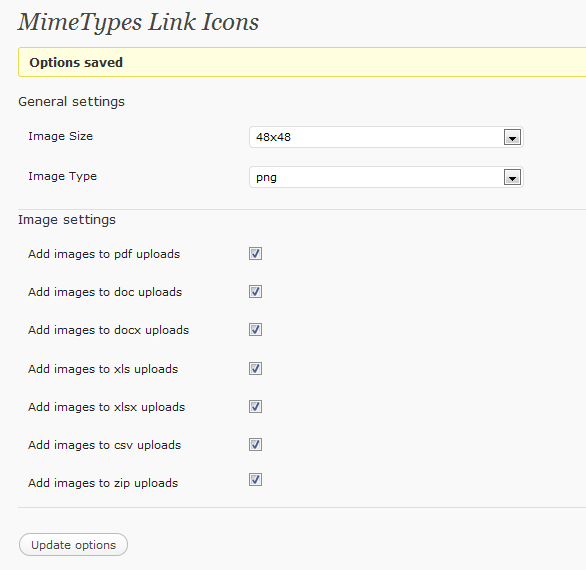Click the 'Image settings' section heading
Image resolution: width=586 pixels, height=570 pixels.
pyautogui.click(x=67, y=220)
